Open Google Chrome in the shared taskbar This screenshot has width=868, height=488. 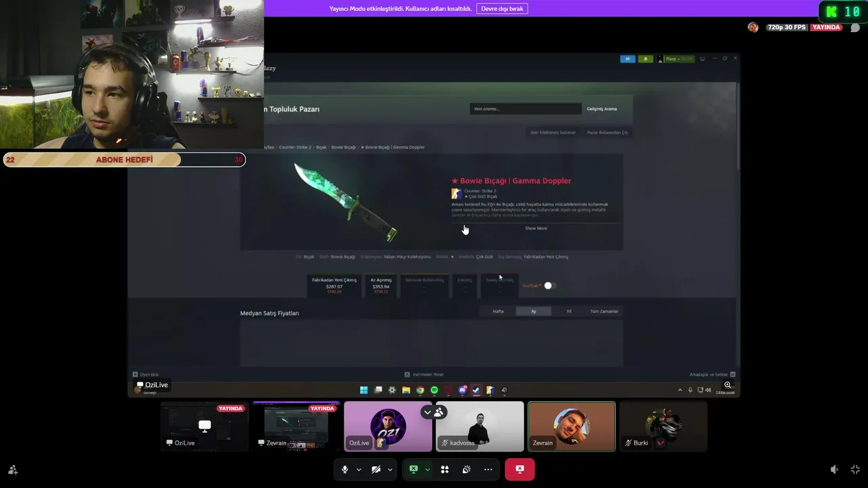[x=420, y=390]
